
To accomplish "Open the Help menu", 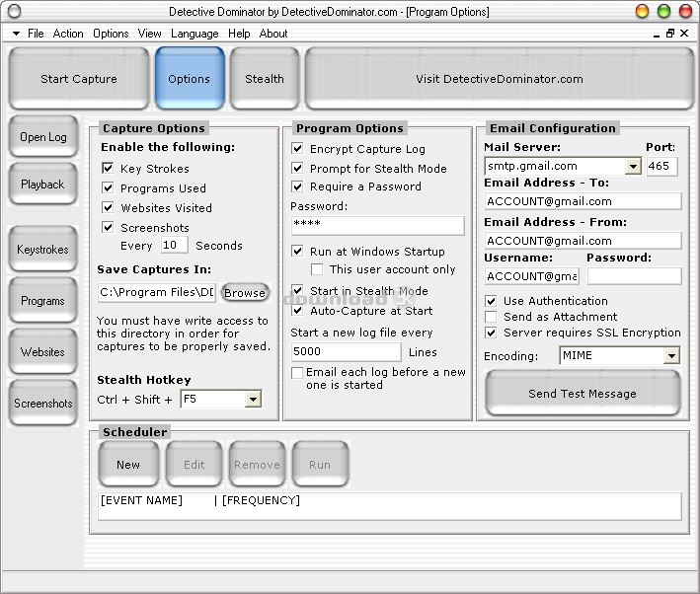I will [239, 34].
